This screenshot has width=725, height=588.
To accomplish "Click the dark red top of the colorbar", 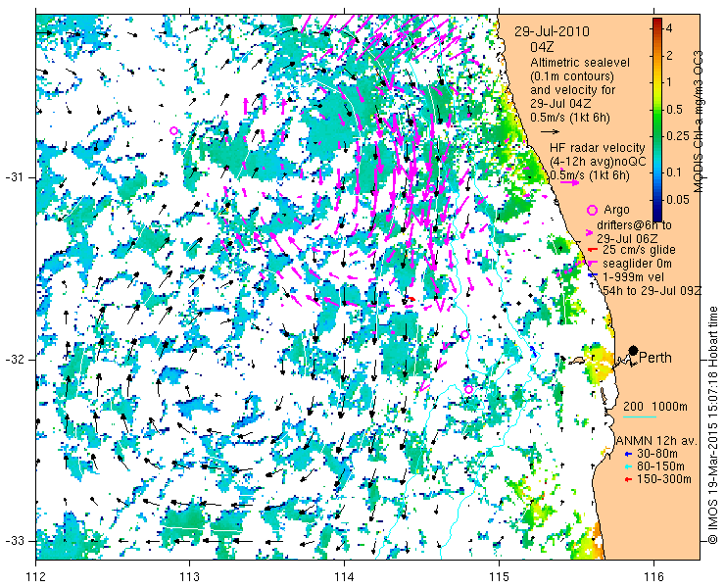I will coord(657,24).
